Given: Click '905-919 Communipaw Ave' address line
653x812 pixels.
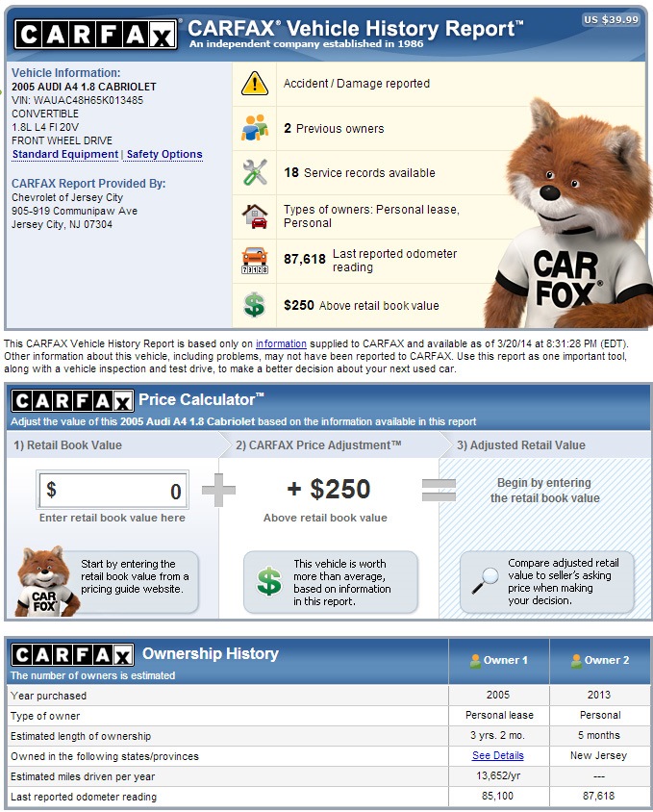Looking at the screenshot, I should (x=75, y=212).
